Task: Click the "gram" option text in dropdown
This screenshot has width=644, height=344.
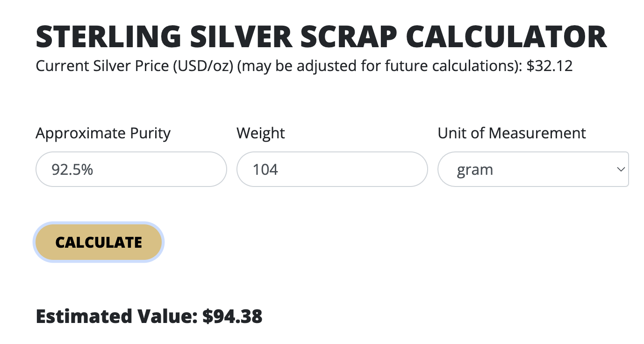Action: 475,169
